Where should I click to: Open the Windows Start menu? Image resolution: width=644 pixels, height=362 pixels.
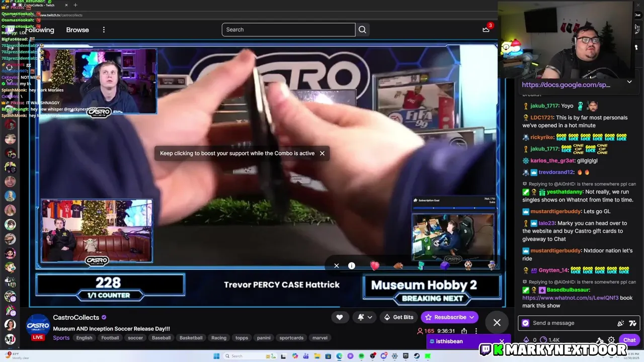point(216,356)
